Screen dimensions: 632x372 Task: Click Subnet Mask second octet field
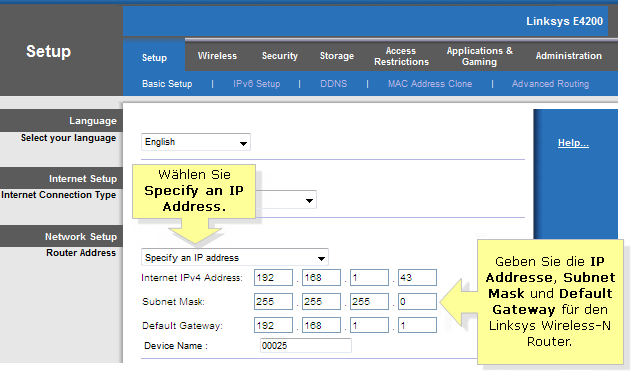click(x=321, y=301)
